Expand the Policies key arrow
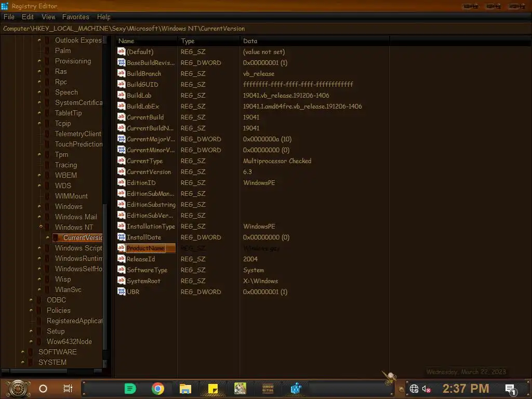This screenshot has width=532, height=399. pos(31,310)
